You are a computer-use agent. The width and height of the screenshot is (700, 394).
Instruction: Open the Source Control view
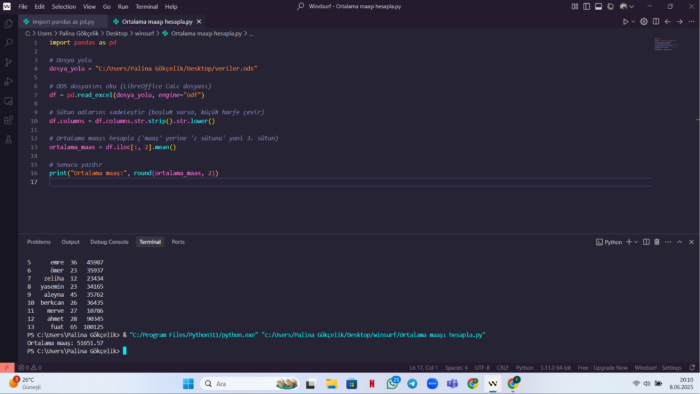coord(8,62)
